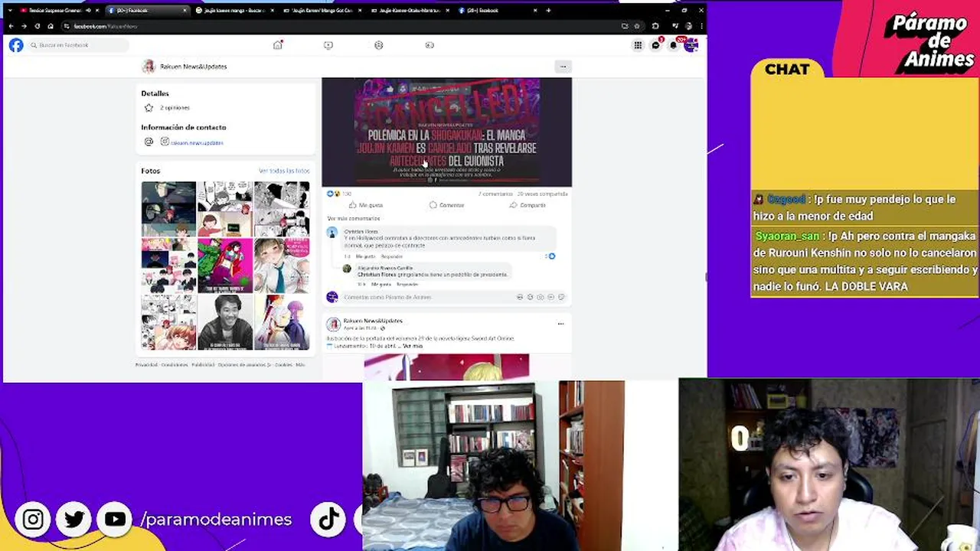The width and height of the screenshot is (980, 551).
Task: Open the pink background green-jacket character photo
Action: (225, 266)
